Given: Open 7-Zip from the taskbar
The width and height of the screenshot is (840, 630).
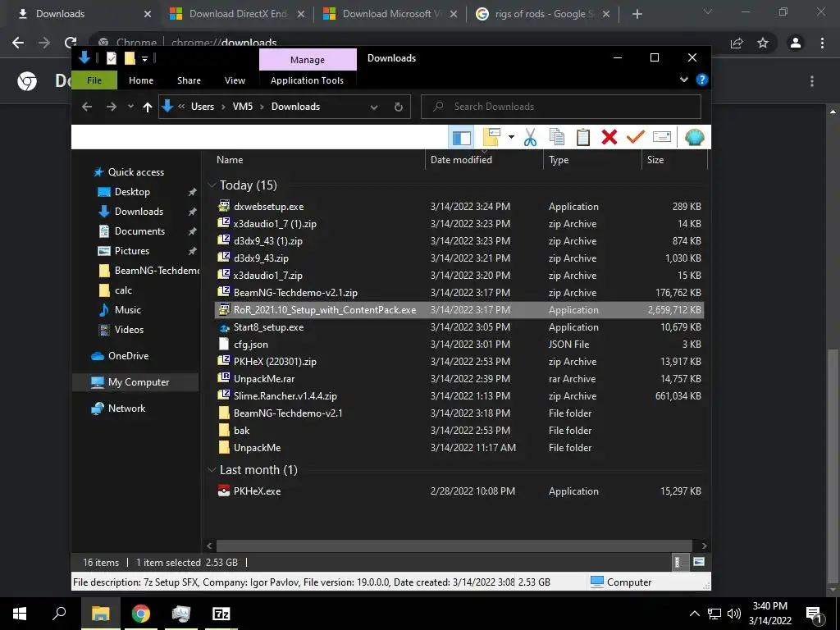Looking at the screenshot, I should (x=221, y=614).
